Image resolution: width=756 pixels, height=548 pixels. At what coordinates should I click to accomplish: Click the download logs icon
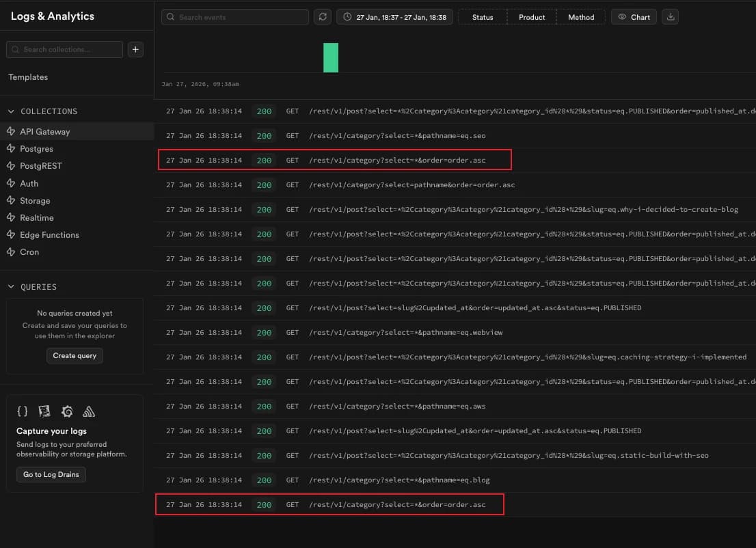point(671,17)
